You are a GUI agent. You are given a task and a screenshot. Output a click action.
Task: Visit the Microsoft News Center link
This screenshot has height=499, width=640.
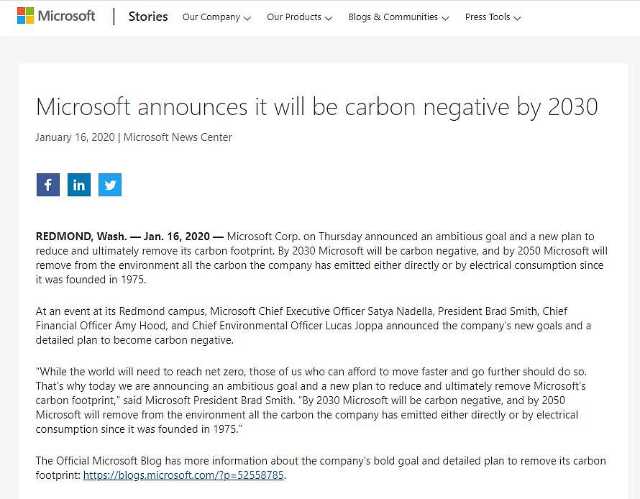[178, 137]
